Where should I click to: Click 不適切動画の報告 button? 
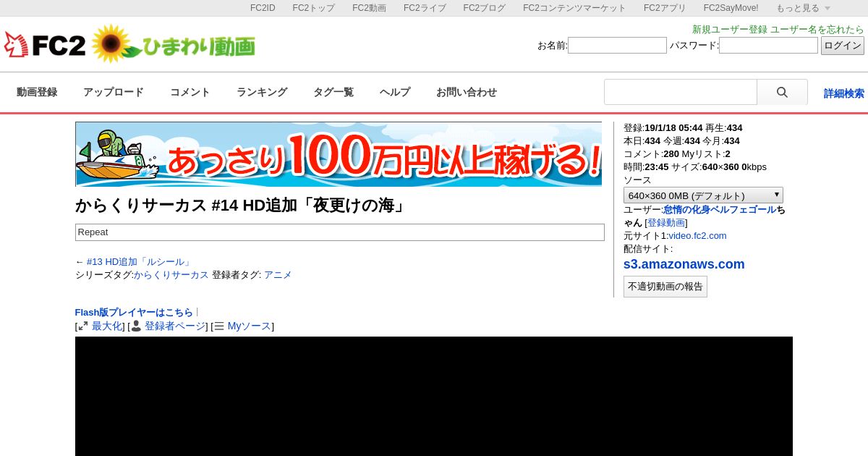coord(665,287)
